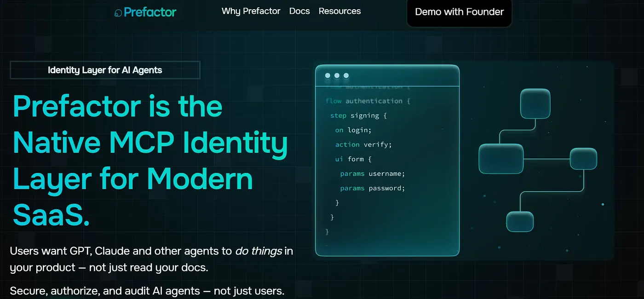Click the Prefactor logo in the header
This screenshot has width=644, height=299.
tap(145, 12)
